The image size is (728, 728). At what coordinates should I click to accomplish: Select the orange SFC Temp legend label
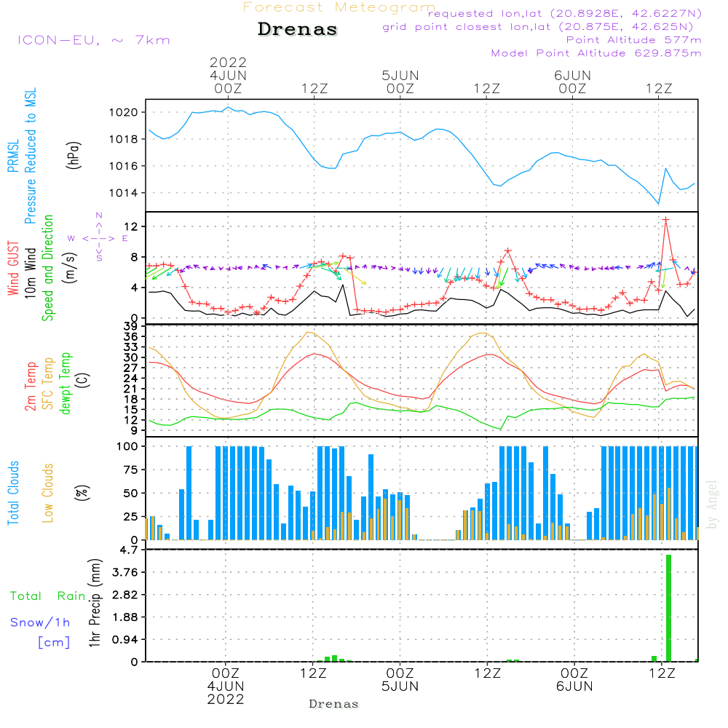click(x=48, y=384)
